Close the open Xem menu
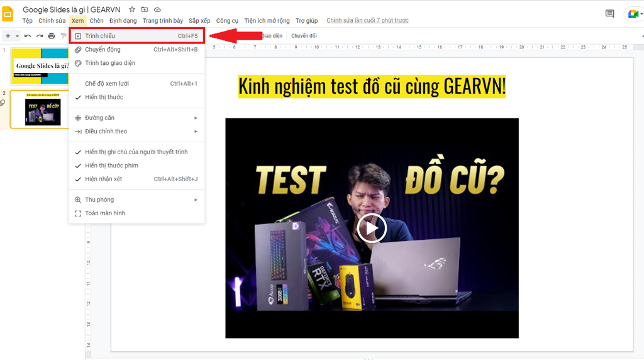The width and height of the screenshot is (644, 360). tap(77, 21)
